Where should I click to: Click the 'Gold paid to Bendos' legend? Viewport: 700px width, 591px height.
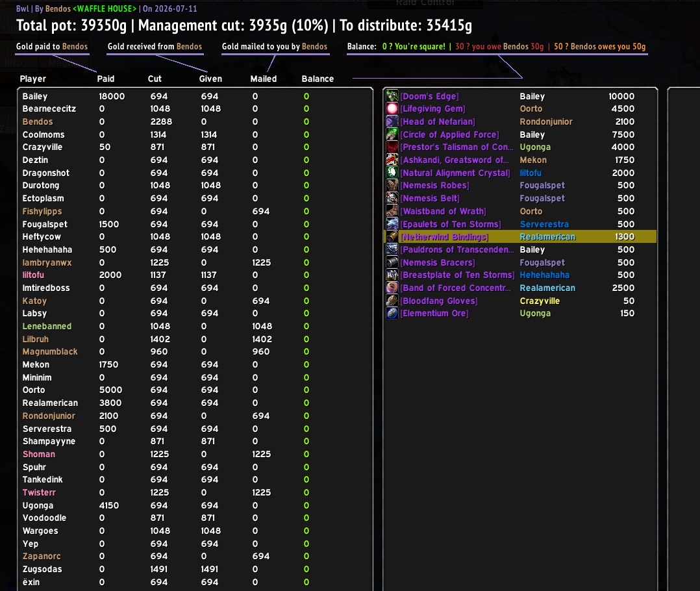pyautogui.click(x=52, y=46)
